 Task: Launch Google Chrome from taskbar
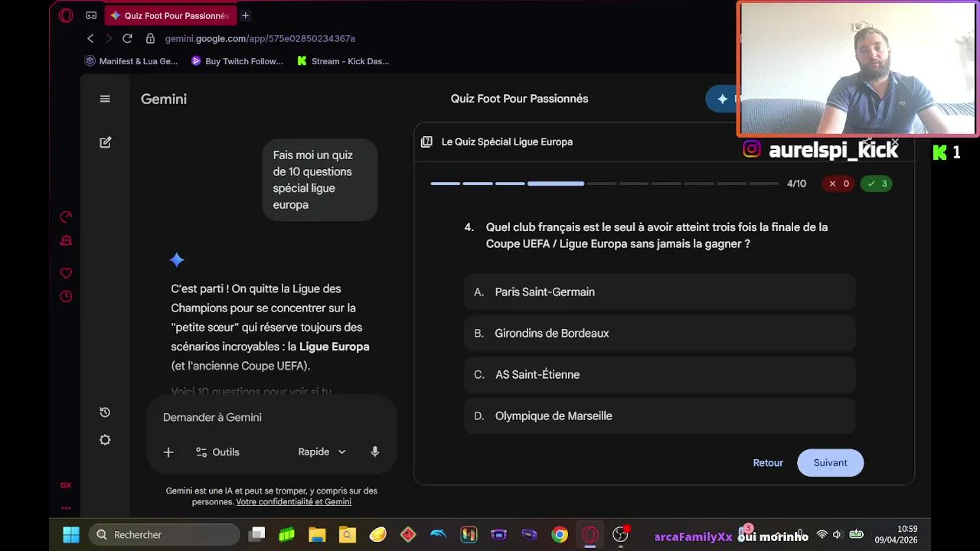click(560, 535)
